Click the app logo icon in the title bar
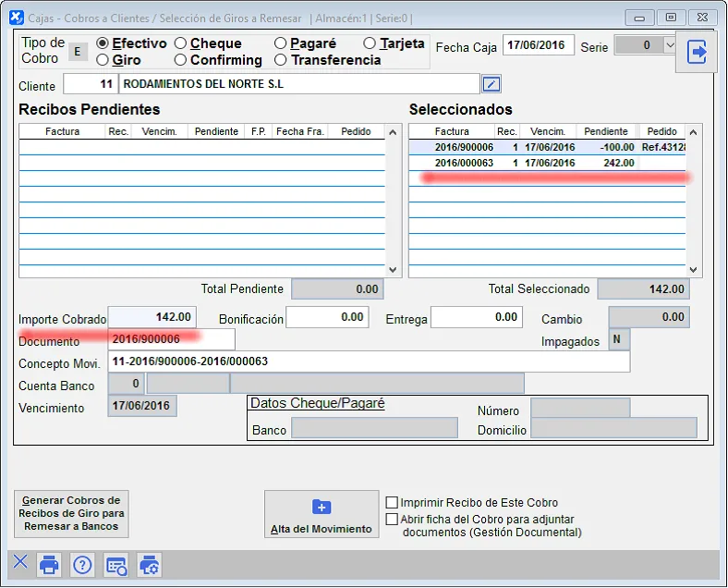 16,18
